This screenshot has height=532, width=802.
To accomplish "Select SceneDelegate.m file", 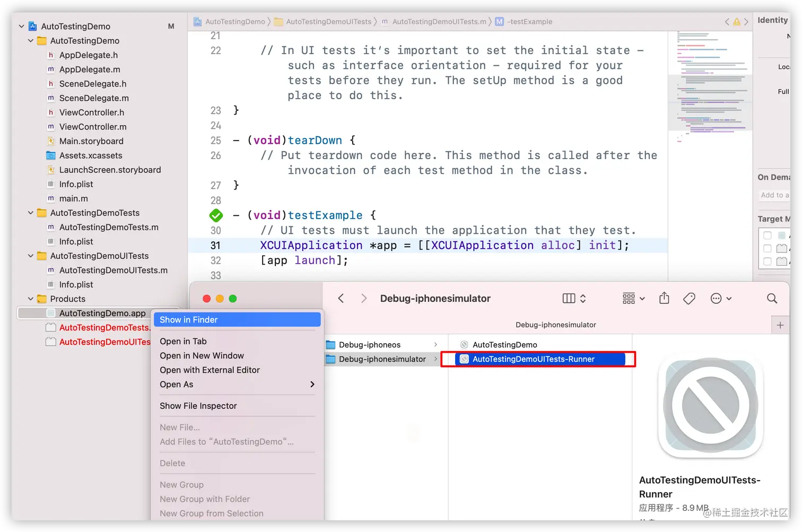I will [x=94, y=98].
